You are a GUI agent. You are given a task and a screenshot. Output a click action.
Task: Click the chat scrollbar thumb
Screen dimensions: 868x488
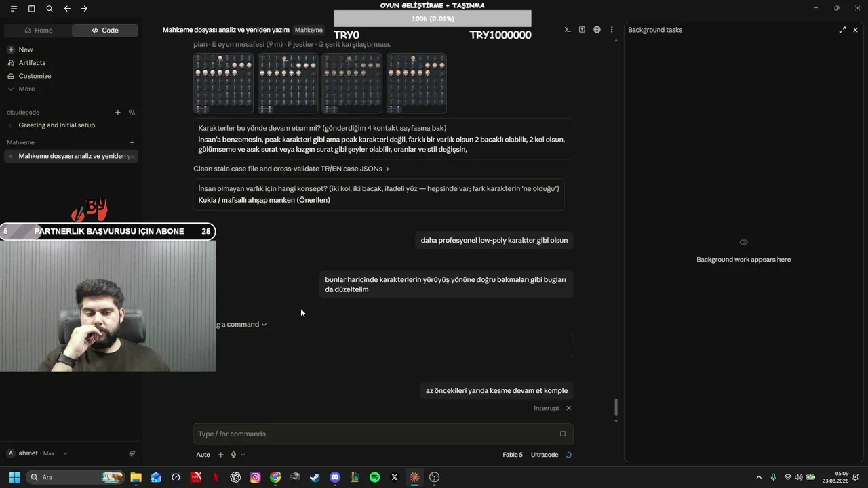(616, 407)
